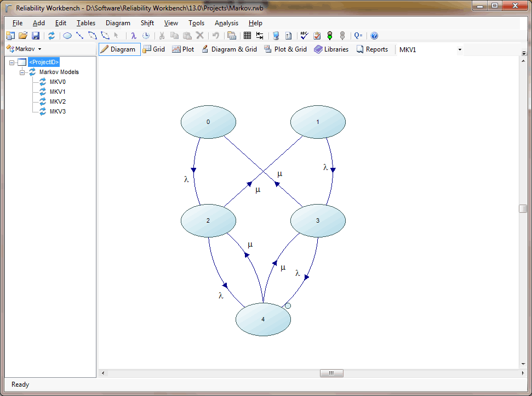
Task: Click the green status light icon
Action: coord(329,36)
